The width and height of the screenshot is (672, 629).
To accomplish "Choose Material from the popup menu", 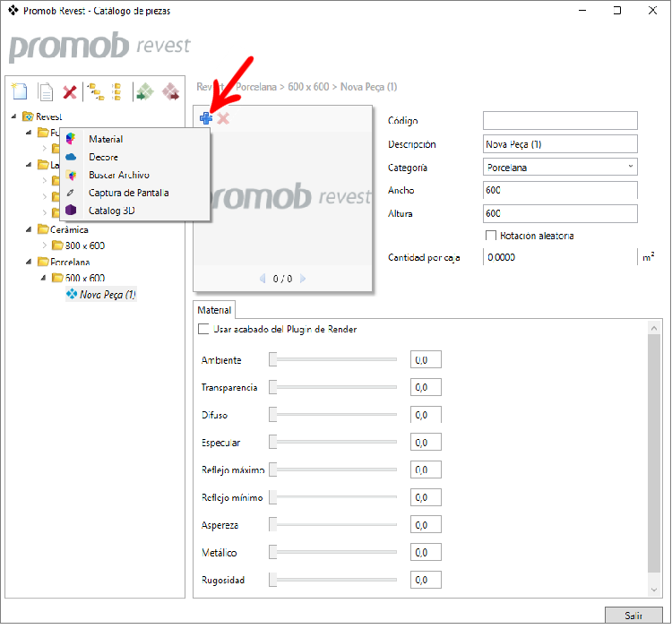I will point(134,139).
